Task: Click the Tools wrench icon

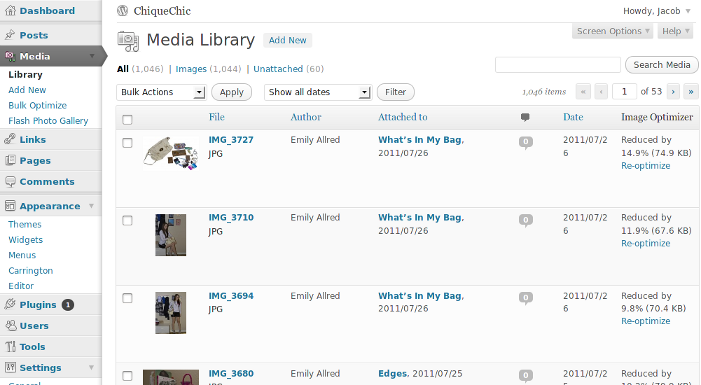Action: pyautogui.click(x=10, y=347)
